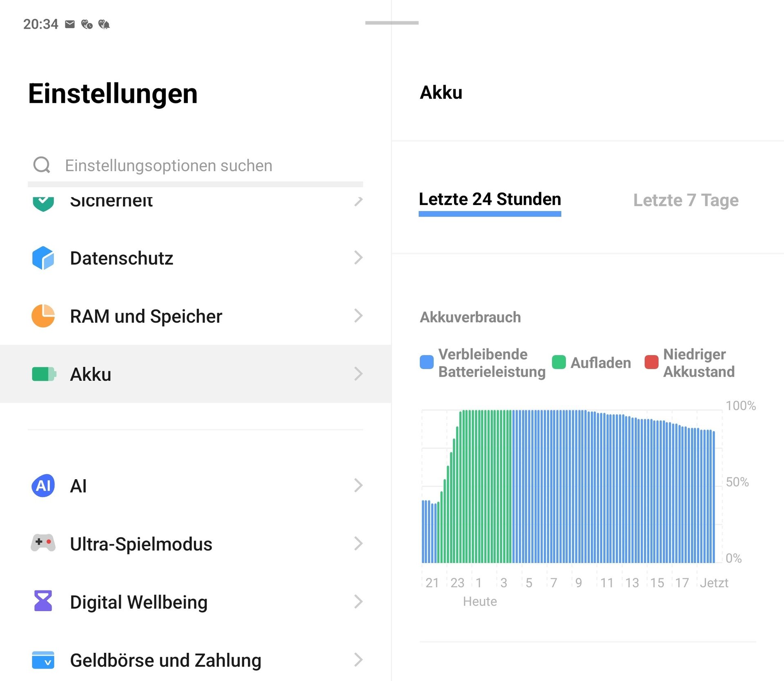Tap the Ultra-Spielmodus gamepad icon
Viewport: 784px width, 681px height.
43,543
